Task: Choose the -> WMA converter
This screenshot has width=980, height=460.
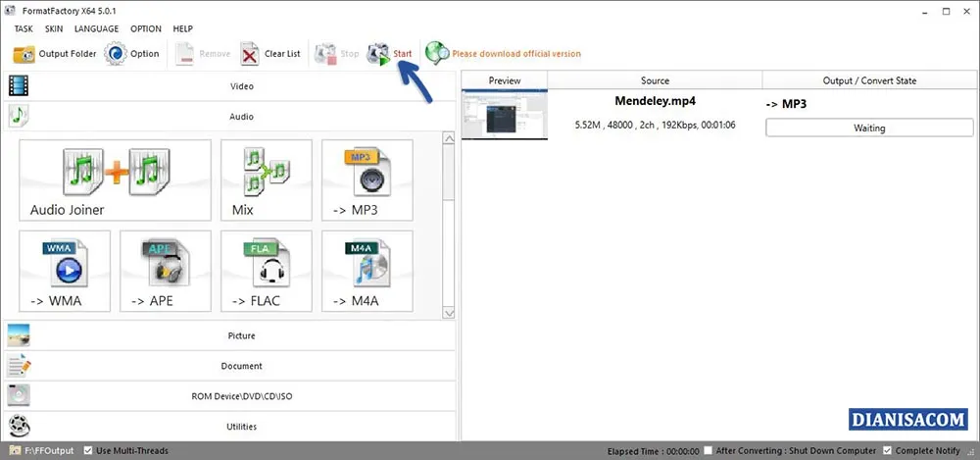Action: pyautogui.click(x=65, y=271)
